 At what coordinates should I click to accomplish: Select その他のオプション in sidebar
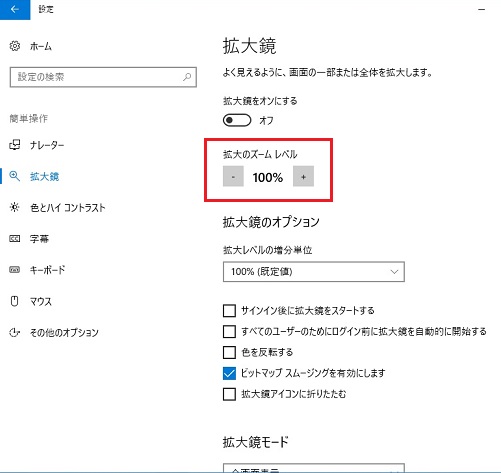(64, 332)
